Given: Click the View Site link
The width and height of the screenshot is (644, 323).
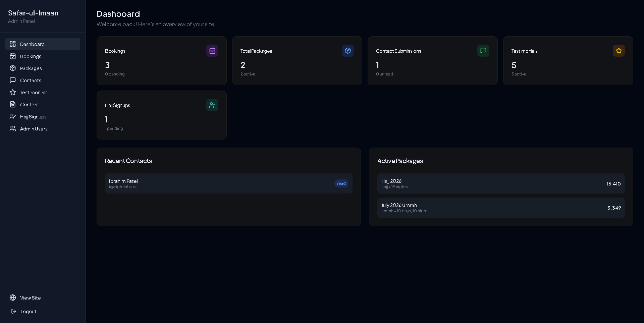Looking at the screenshot, I should (x=31, y=298).
